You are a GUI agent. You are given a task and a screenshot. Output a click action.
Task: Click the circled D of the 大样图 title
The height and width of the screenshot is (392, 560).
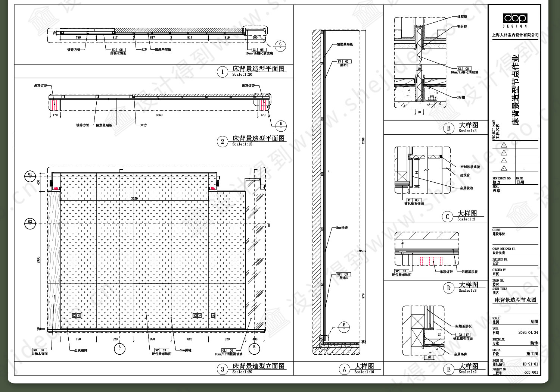point(449,288)
